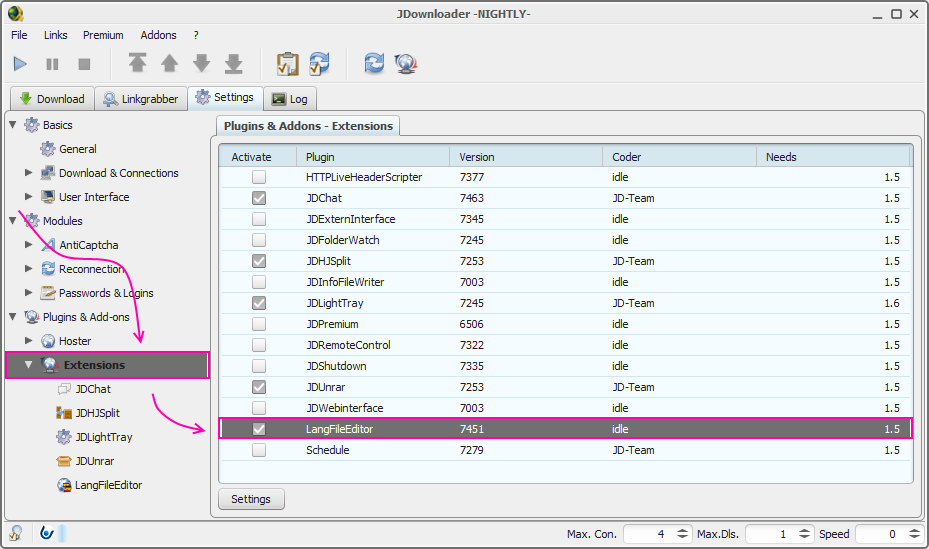Enable HTTPLiveHeaderScripter checkbox
Image resolution: width=929 pixels, height=549 pixels.
click(x=259, y=177)
